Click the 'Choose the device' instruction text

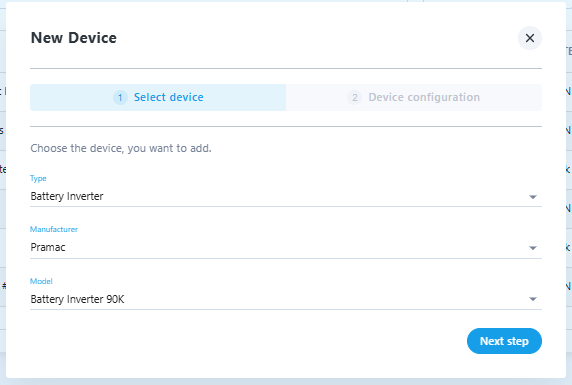(121, 148)
